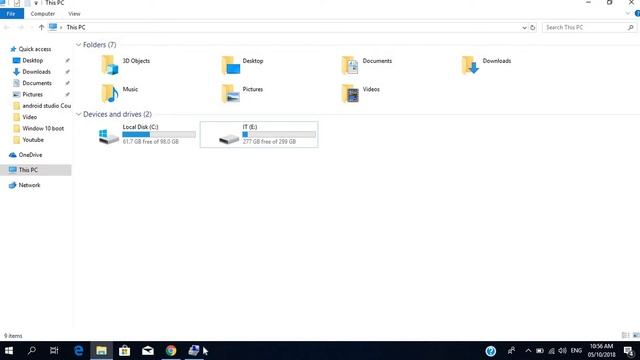Open volume control in system tray
Image resolution: width=640 pixels, height=360 pixels.
click(562, 351)
